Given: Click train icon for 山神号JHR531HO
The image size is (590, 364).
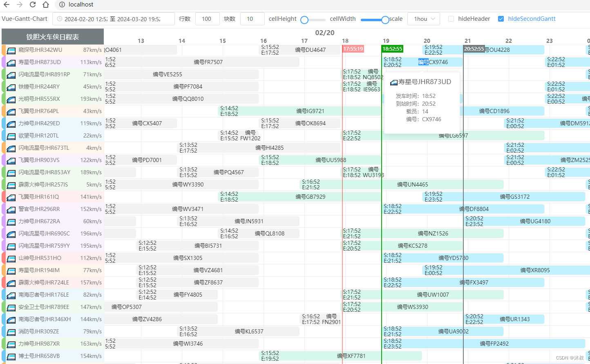Looking at the screenshot, I should 11,258.
